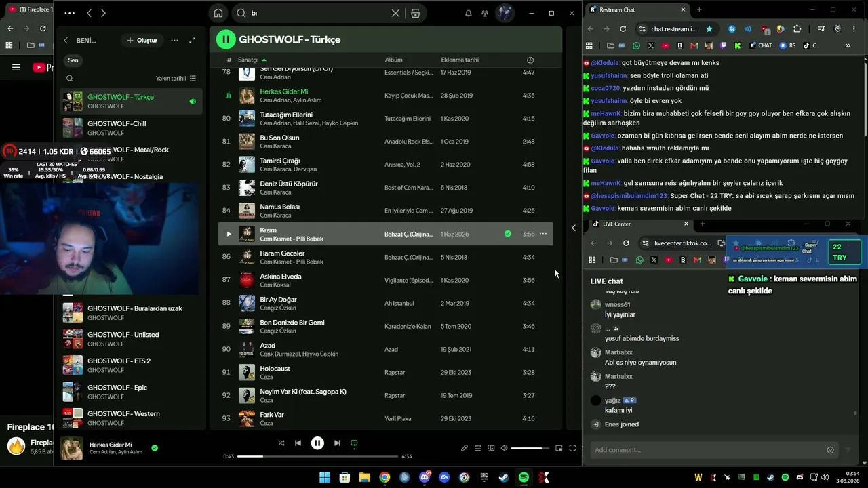Screen dimensions: 868x488
Task: Toggle shuffle in player bar
Action: [x=281, y=443]
